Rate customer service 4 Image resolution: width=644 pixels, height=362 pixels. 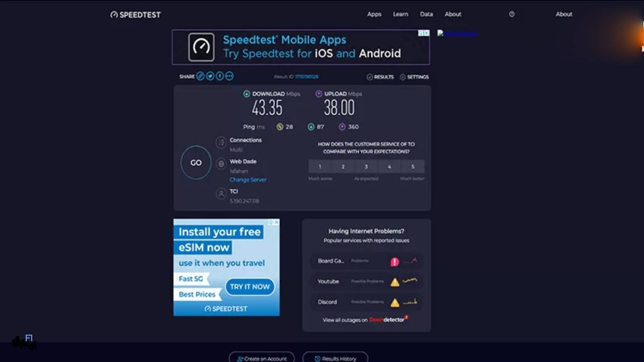389,167
